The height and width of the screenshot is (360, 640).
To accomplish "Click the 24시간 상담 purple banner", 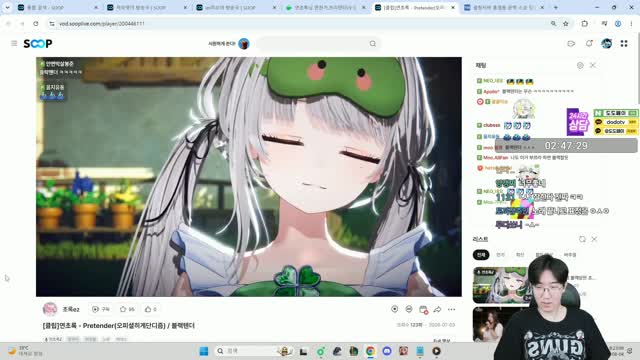I will tap(577, 122).
